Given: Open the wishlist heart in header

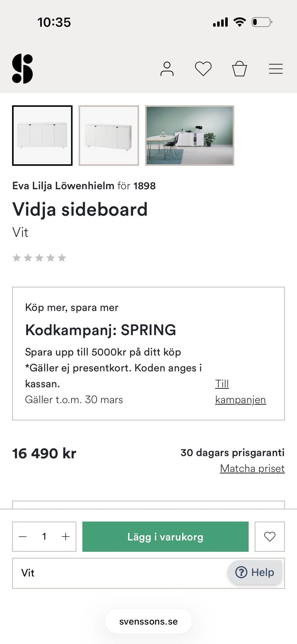Looking at the screenshot, I should [x=203, y=69].
